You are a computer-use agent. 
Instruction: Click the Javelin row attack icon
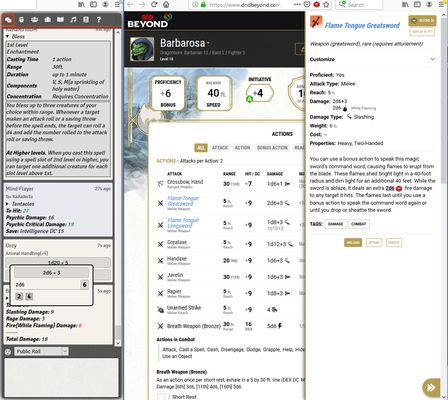160,277
